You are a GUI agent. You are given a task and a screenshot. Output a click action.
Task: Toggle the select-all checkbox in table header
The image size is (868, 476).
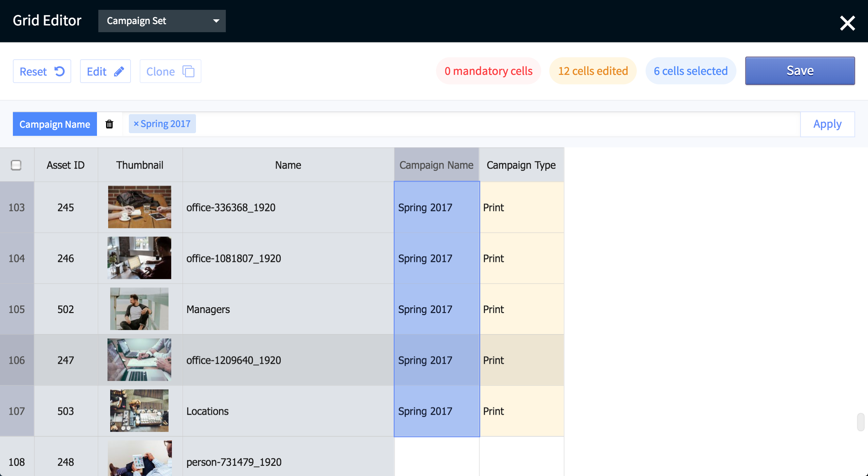pyautogui.click(x=16, y=165)
